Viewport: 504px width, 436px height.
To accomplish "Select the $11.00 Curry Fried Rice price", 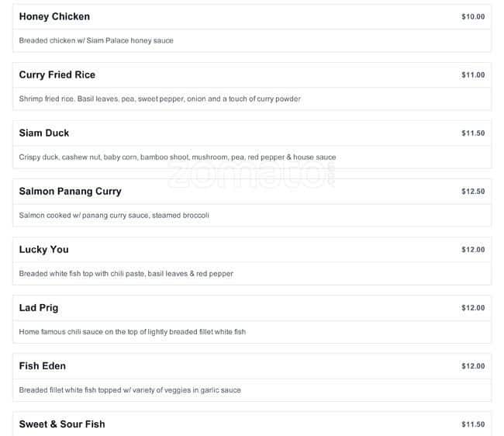I will 473,75.
